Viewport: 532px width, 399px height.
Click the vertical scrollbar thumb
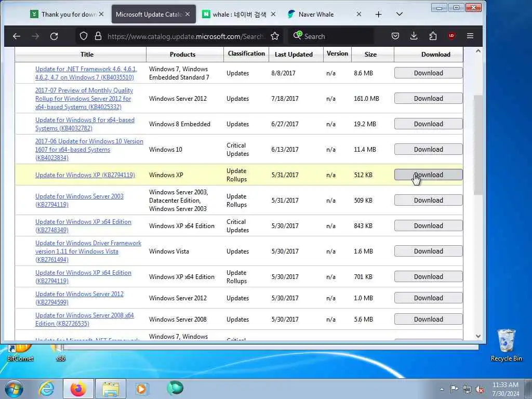pyautogui.click(x=478, y=145)
